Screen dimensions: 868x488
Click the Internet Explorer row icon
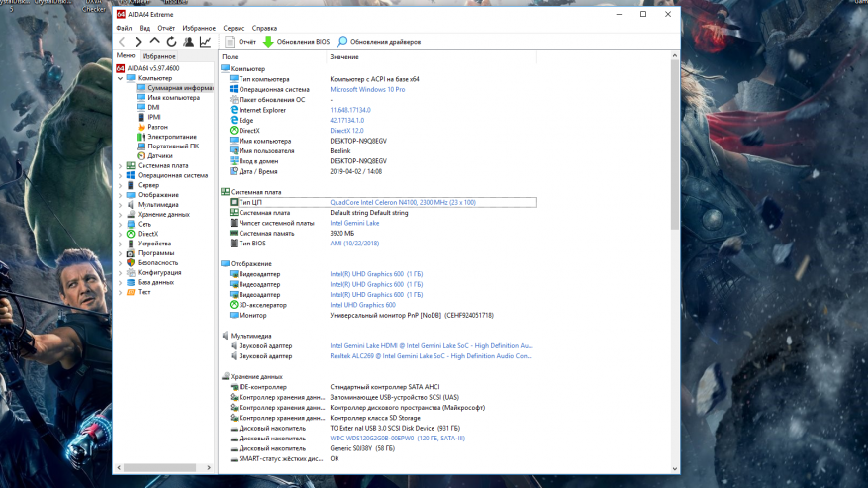click(x=234, y=110)
